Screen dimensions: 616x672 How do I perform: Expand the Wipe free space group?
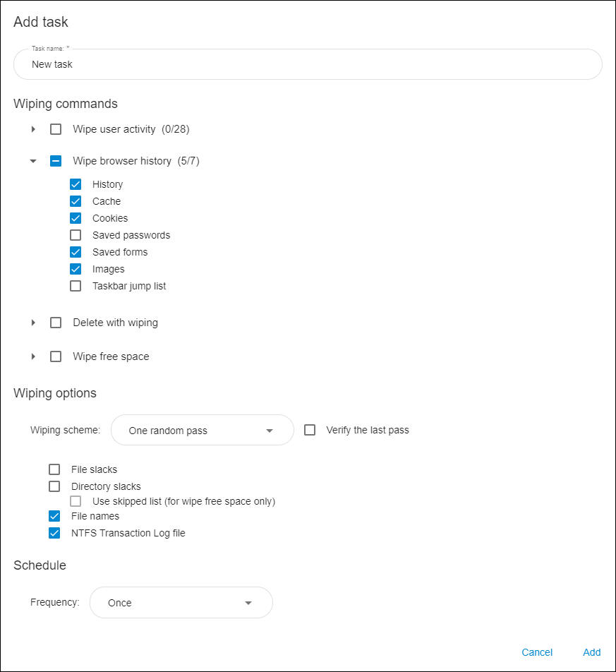pyautogui.click(x=33, y=356)
